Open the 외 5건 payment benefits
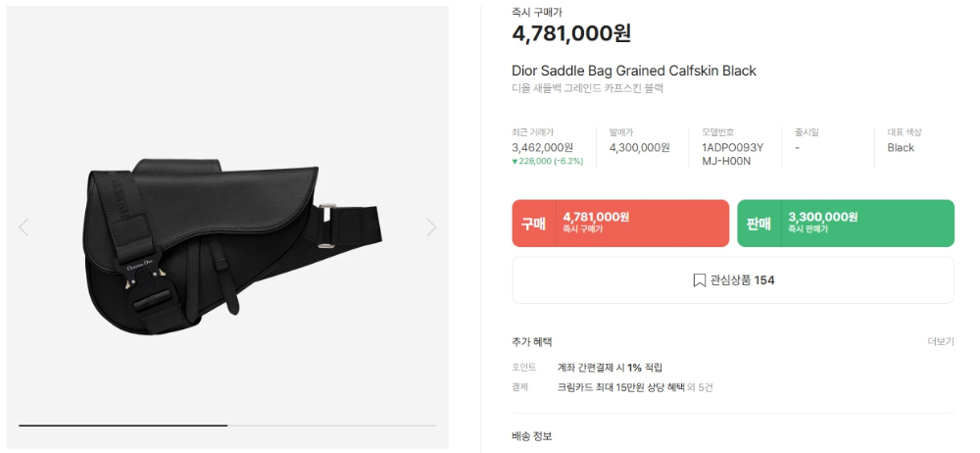Image resolution: width=980 pixels, height=453 pixels. (700, 387)
